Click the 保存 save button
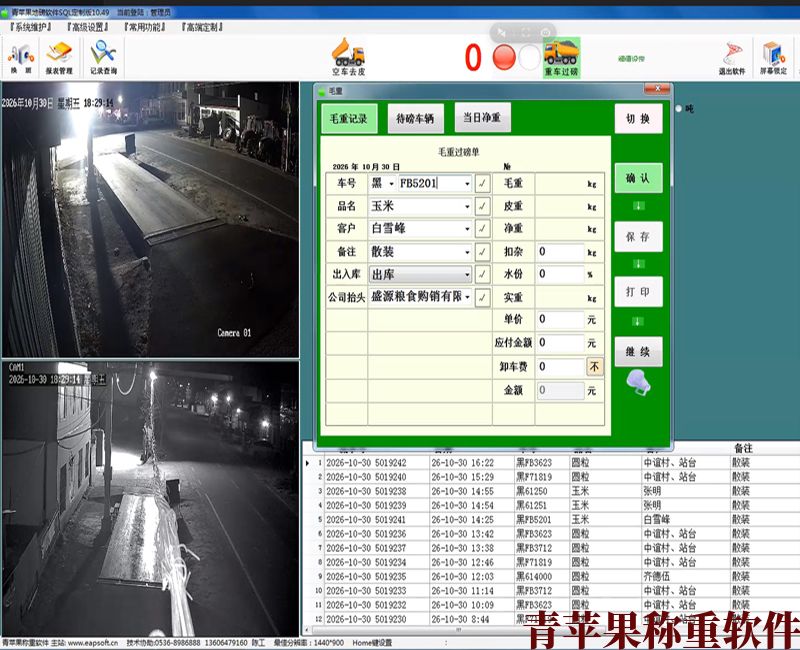The width and height of the screenshot is (800, 650). tap(638, 237)
